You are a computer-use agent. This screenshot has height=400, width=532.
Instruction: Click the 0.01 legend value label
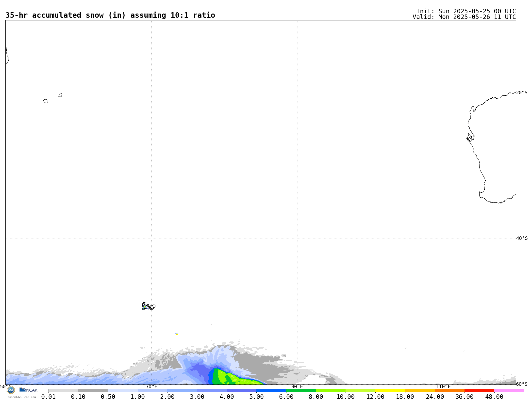(x=48, y=397)
